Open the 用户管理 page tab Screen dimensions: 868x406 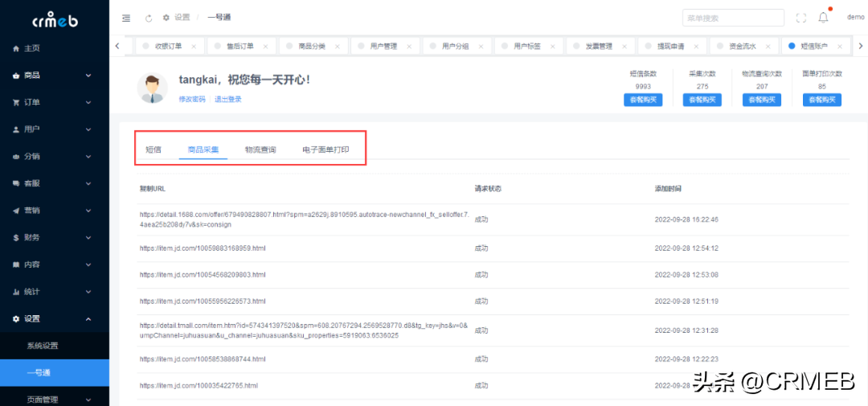click(x=385, y=46)
